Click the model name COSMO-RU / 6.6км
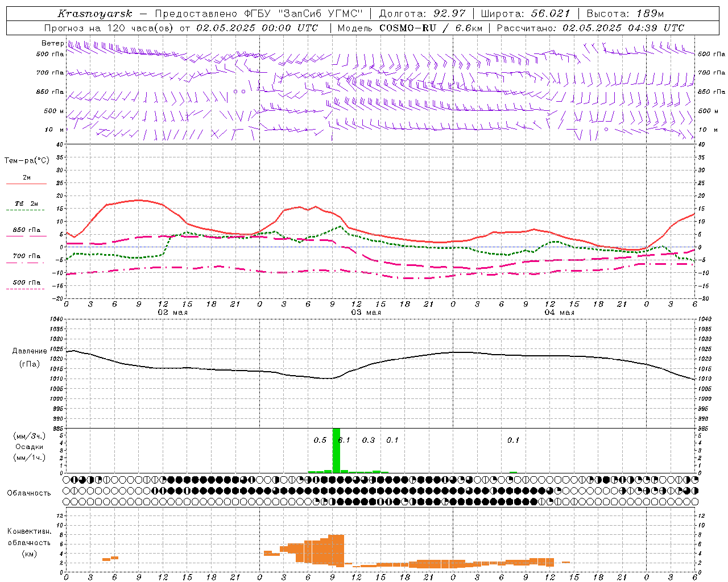728x582 pixels. point(432,28)
